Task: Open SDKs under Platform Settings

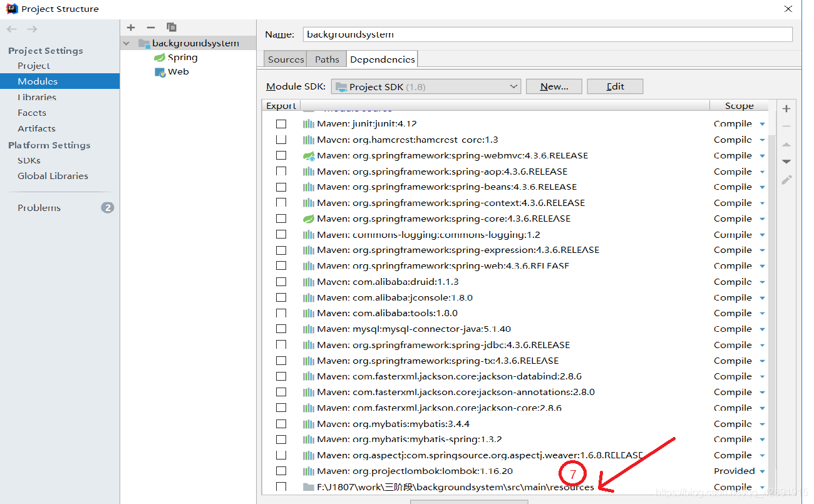Action: tap(29, 160)
